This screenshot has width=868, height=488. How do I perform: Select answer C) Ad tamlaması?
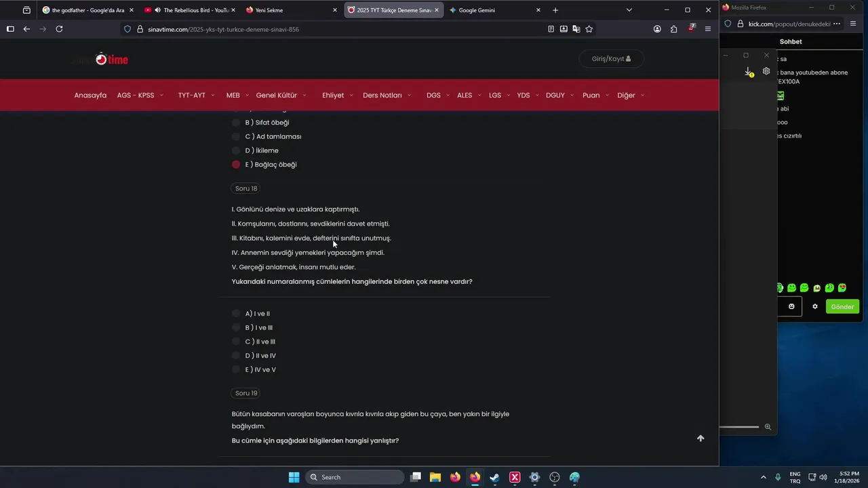point(236,136)
